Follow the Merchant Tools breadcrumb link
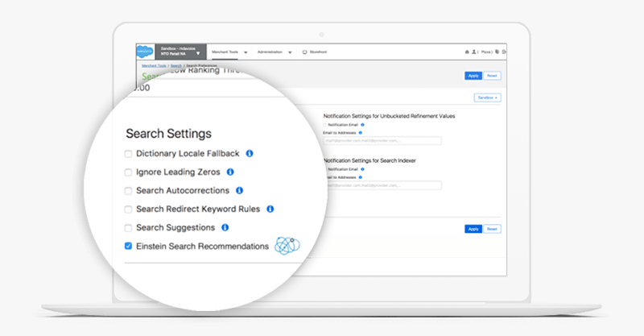Image resolution: width=644 pixels, height=336 pixels. 154,66
